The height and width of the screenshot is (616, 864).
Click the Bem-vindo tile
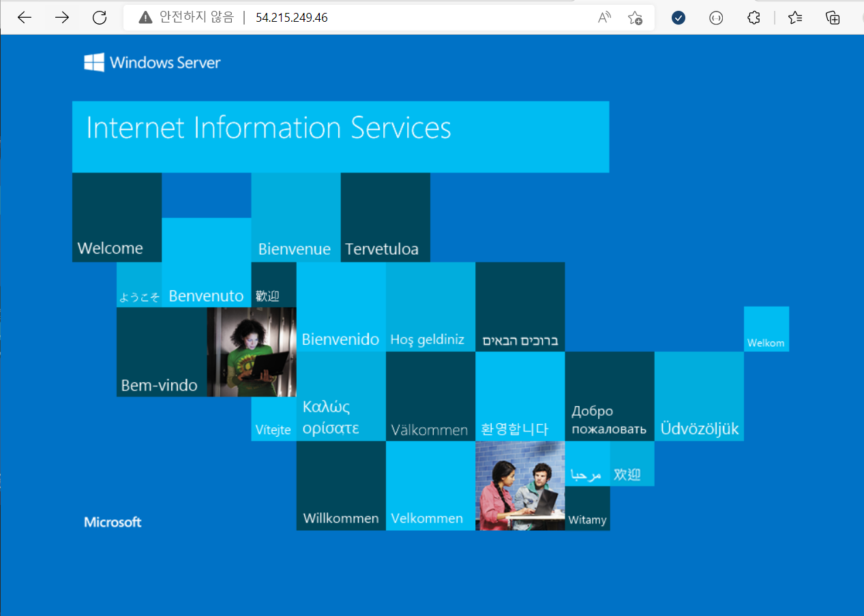click(x=162, y=352)
